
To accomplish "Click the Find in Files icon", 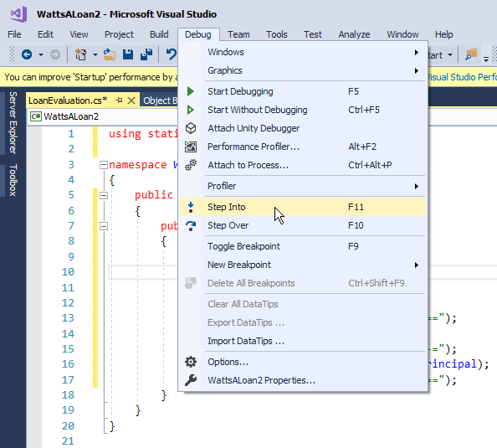I will pos(471,54).
